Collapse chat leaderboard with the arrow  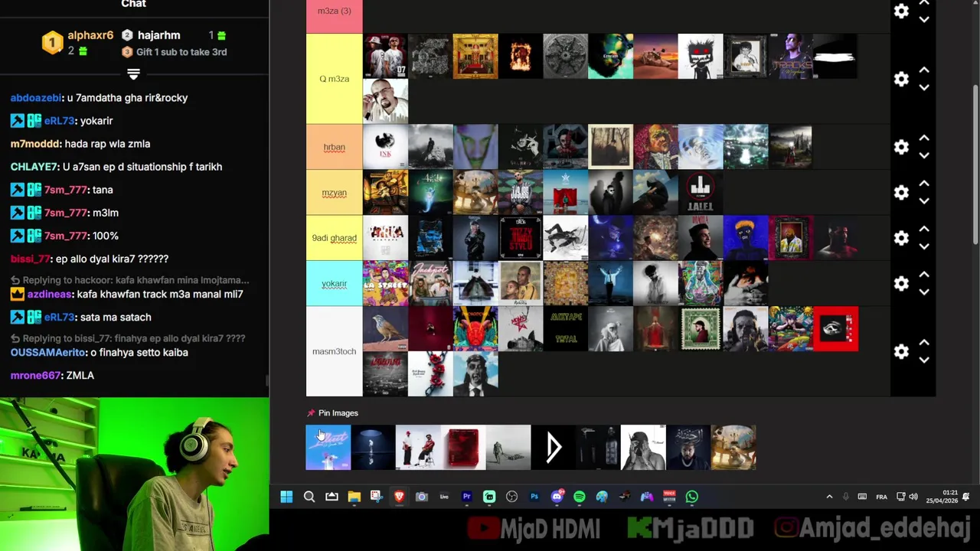(x=133, y=74)
